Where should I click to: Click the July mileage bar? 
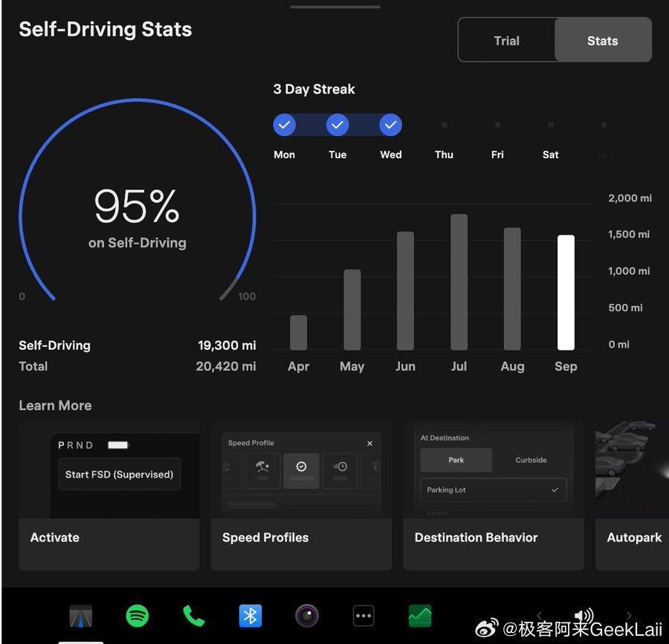click(x=459, y=282)
